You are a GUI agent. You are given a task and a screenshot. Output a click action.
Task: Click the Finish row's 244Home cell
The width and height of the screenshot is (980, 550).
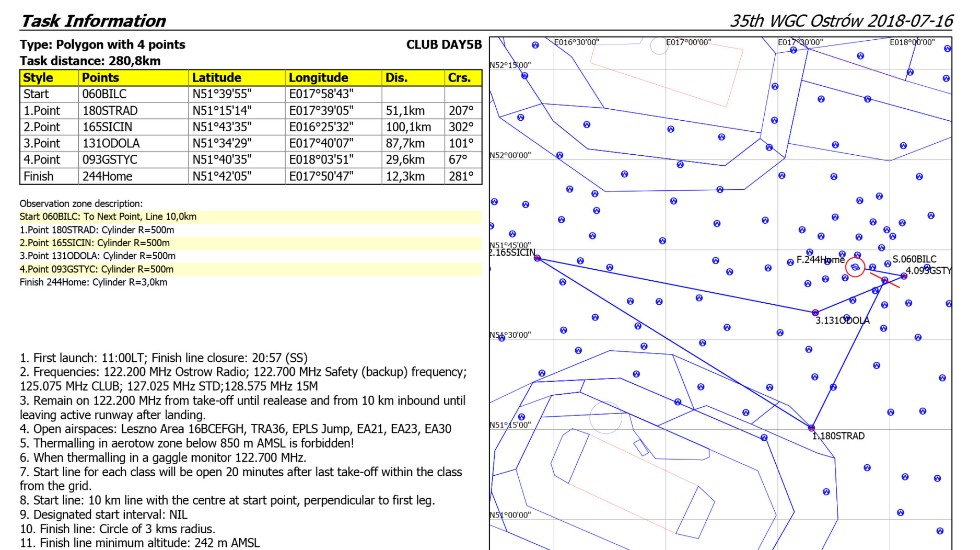coord(108,177)
